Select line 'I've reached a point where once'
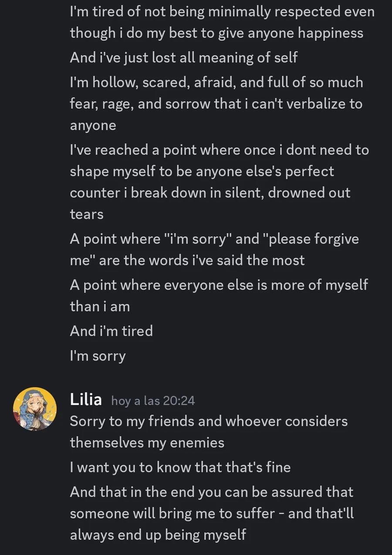 [x=219, y=150]
